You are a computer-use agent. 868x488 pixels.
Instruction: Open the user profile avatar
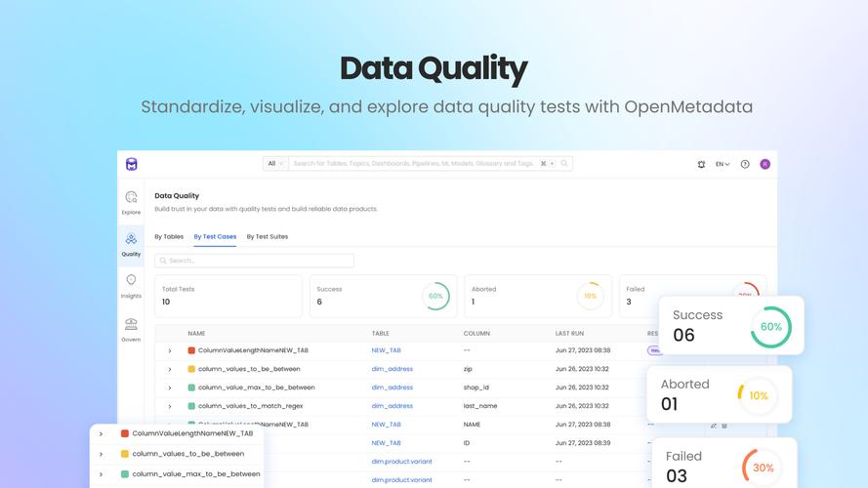tap(765, 164)
